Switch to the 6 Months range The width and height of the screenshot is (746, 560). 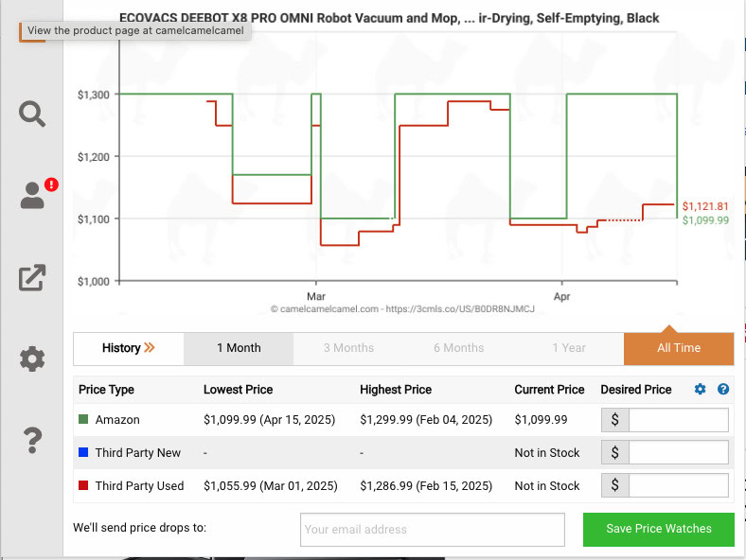pos(458,348)
